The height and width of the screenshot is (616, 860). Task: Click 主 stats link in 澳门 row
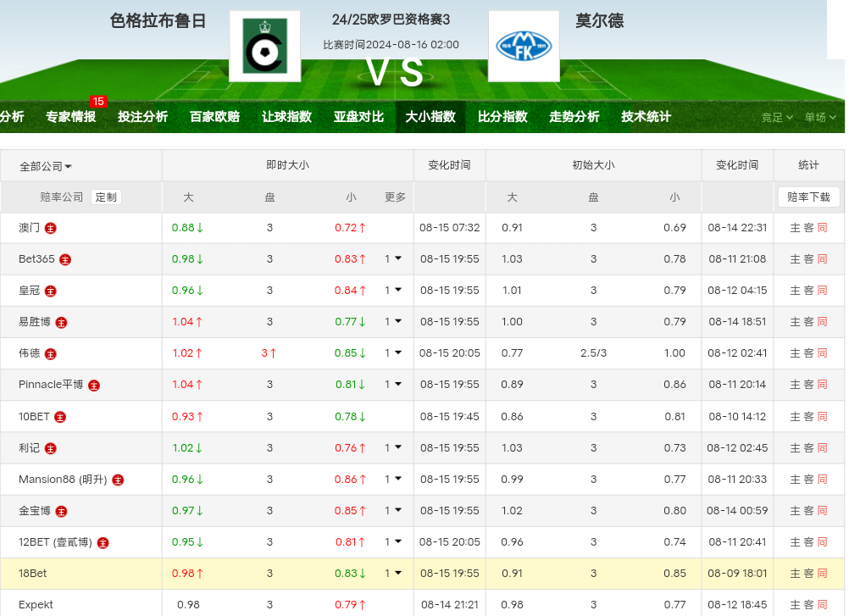(x=795, y=228)
